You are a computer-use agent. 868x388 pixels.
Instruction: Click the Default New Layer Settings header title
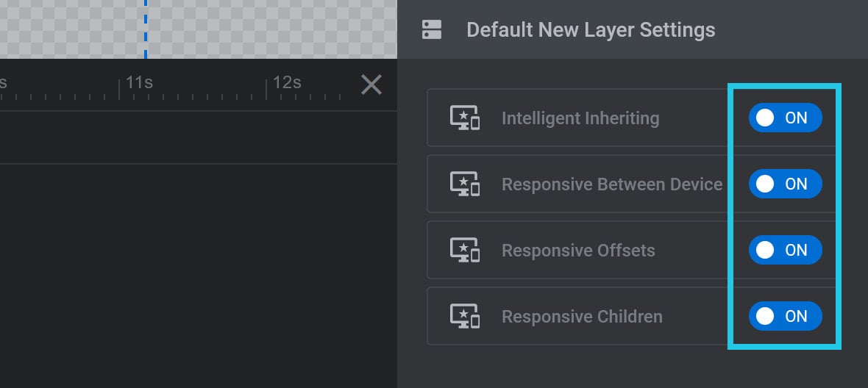coord(591,30)
